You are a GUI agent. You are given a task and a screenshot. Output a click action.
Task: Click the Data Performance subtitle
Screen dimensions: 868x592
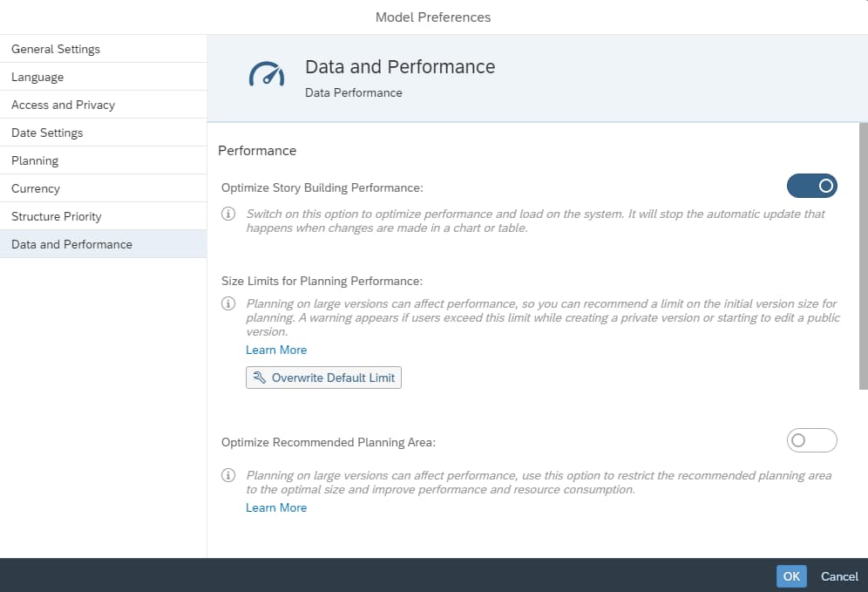[x=353, y=93]
